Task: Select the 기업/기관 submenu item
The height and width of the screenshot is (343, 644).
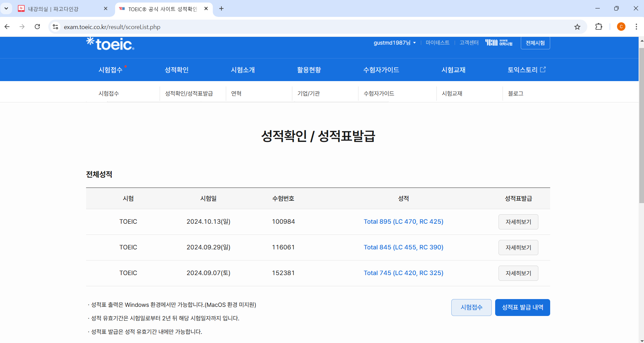Action: 308,93
